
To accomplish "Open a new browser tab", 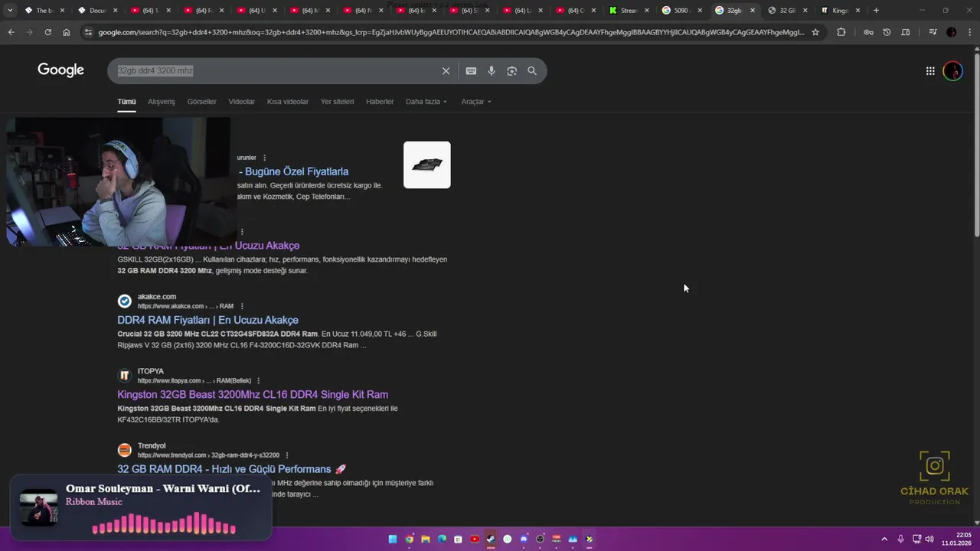I will pos(876,11).
